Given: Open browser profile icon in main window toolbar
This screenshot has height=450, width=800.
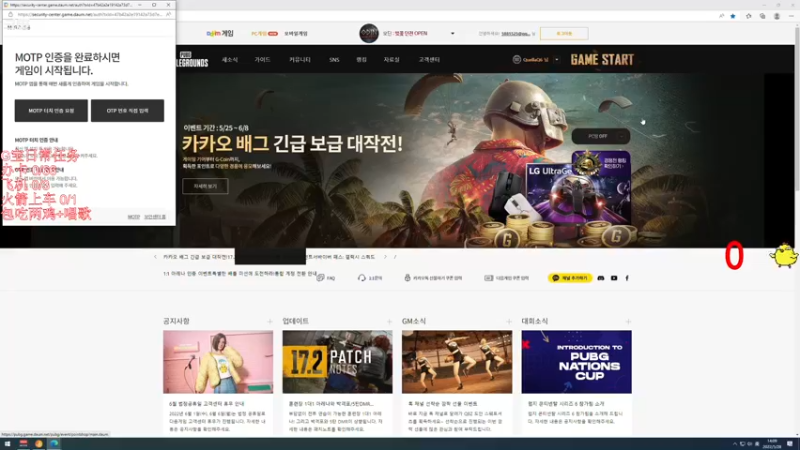Looking at the screenshot, I should 777,16.
